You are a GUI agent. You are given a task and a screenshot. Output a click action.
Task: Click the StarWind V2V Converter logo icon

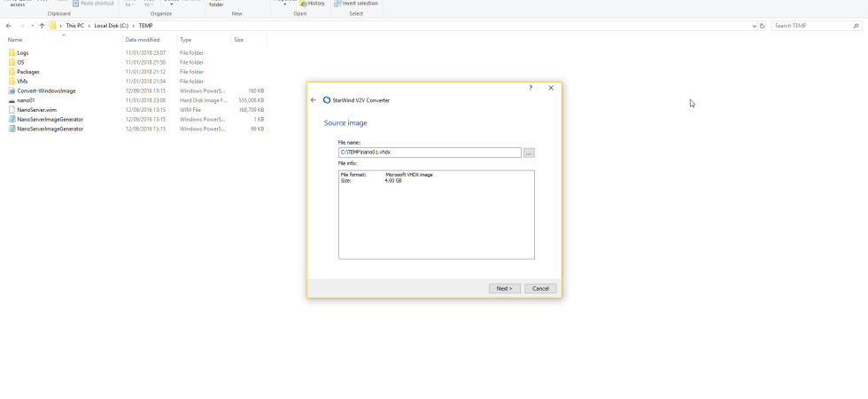327,100
